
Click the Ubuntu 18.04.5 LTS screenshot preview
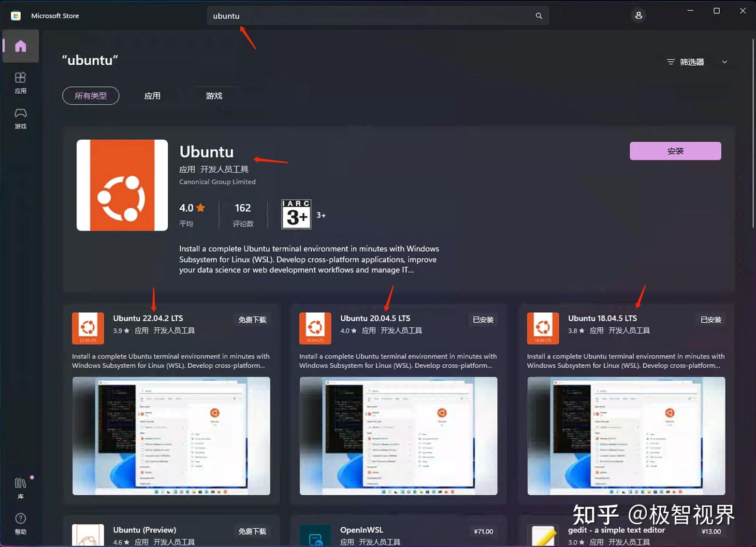click(625, 436)
